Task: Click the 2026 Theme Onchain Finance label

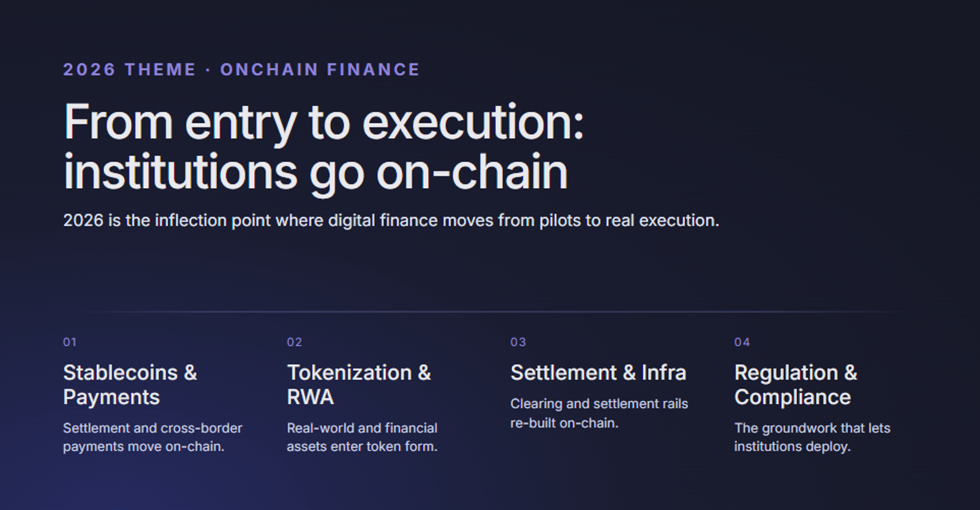Action: [x=241, y=69]
